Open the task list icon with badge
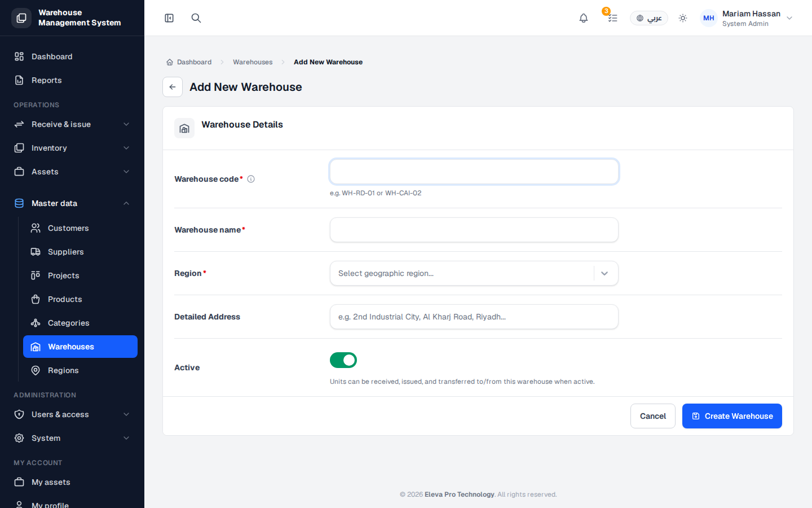812x508 pixels. tap(612, 18)
